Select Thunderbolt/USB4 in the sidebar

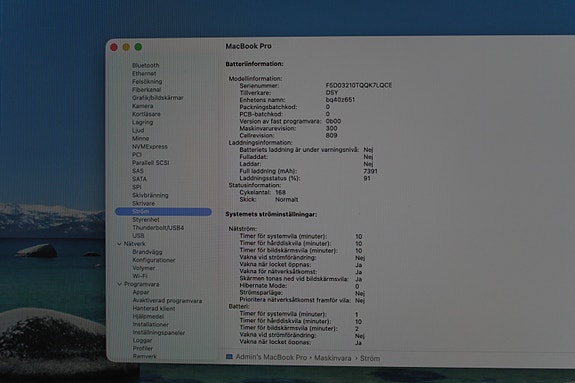(158, 228)
